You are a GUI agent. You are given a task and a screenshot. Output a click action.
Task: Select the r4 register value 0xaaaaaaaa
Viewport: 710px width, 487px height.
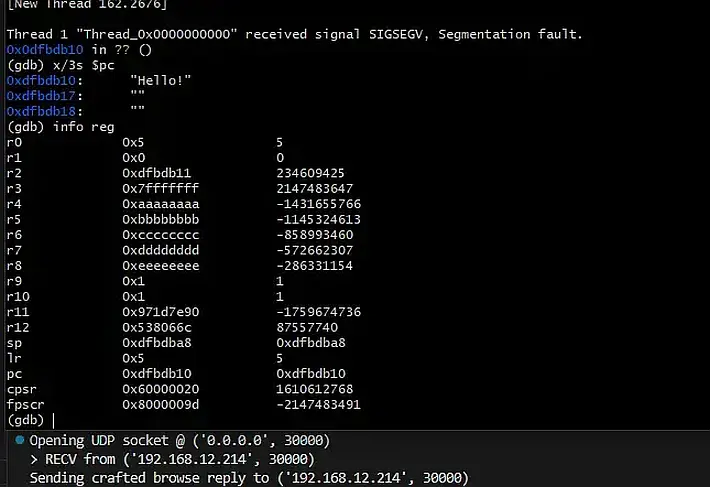coord(161,204)
